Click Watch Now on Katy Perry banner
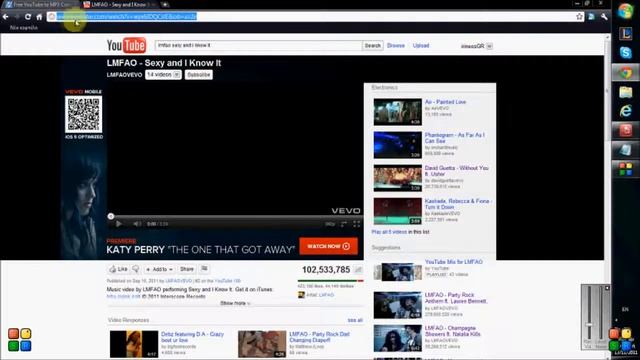The width and height of the screenshot is (640, 360). pos(328,246)
